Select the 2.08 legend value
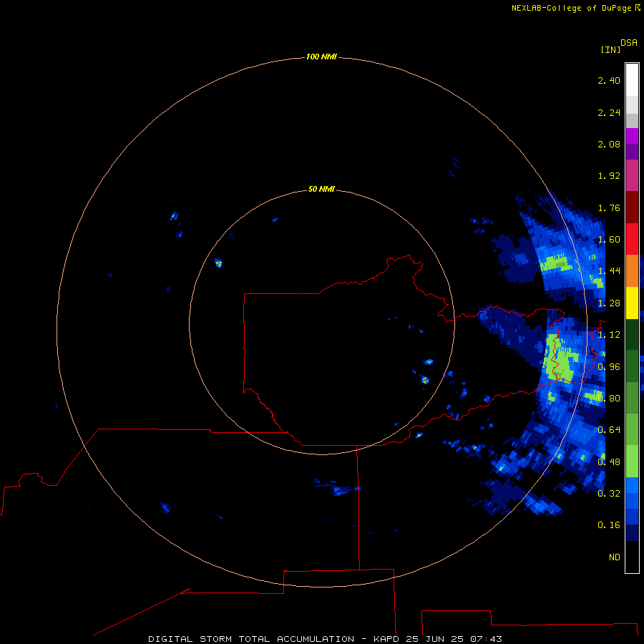 (609, 144)
